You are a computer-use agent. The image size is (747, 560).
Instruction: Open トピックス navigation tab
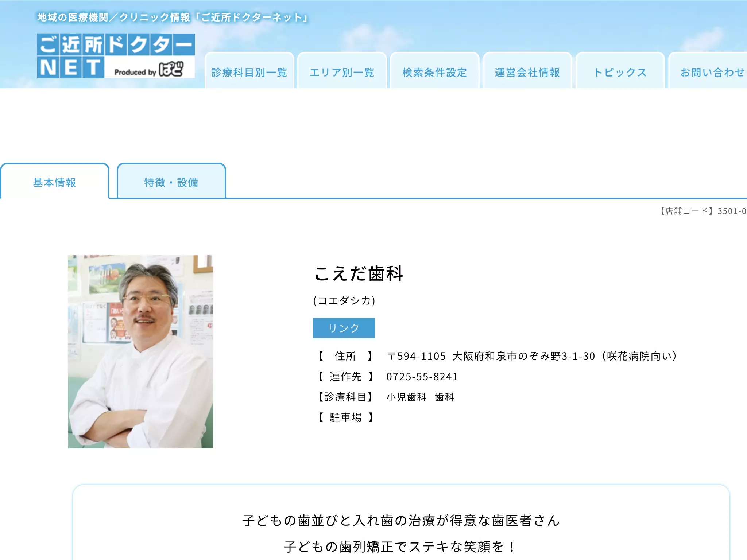pyautogui.click(x=620, y=71)
